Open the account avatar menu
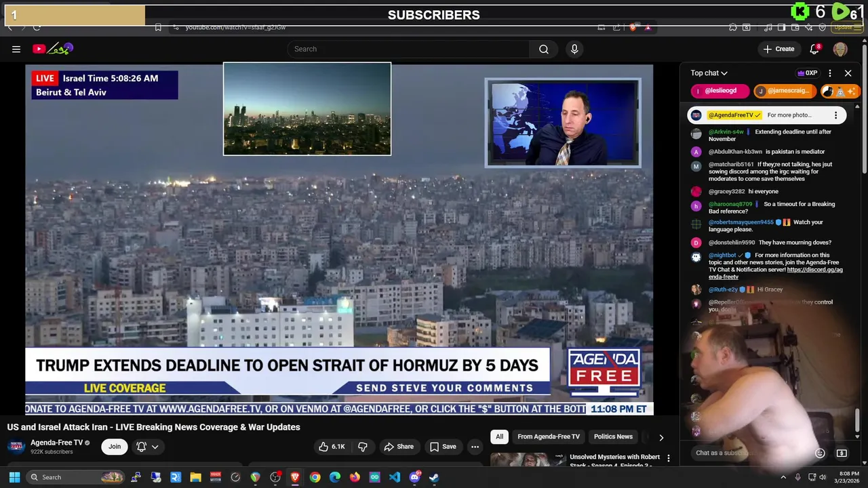The image size is (868, 488). click(x=840, y=49)
